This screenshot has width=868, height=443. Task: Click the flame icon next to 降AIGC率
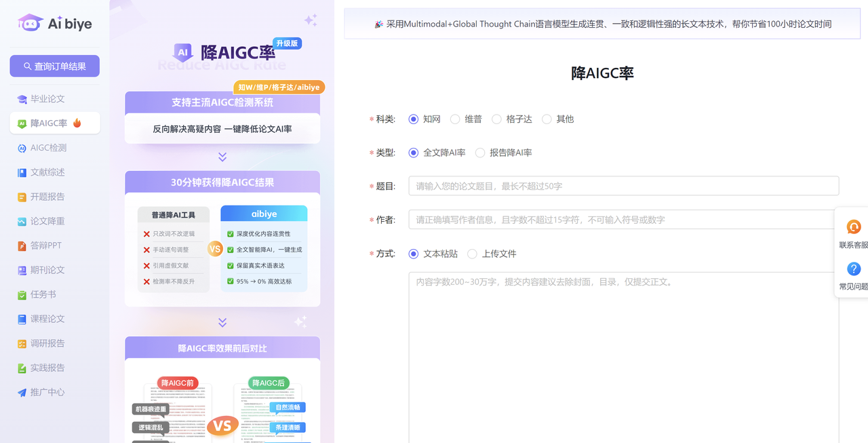(77, 123)
